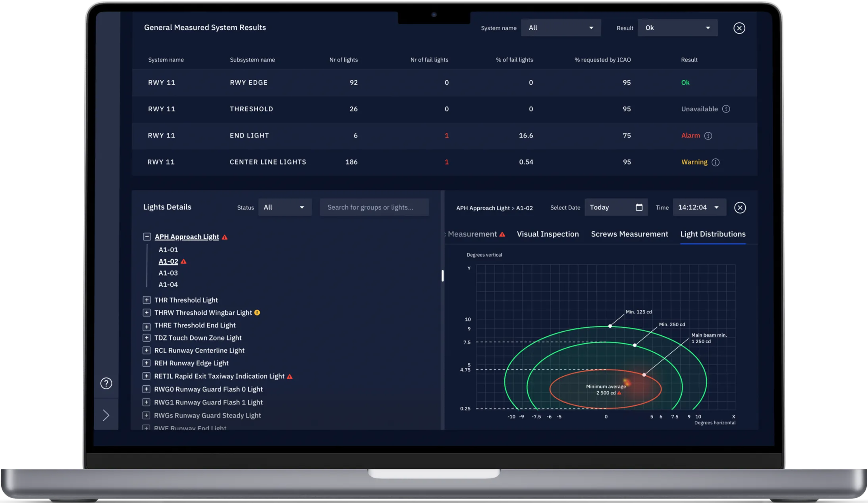Image resolution: width=868 pixels, height=503 pixels.
Task: Close the General Measured System Results panel
Action: click(x=739, y=28)
